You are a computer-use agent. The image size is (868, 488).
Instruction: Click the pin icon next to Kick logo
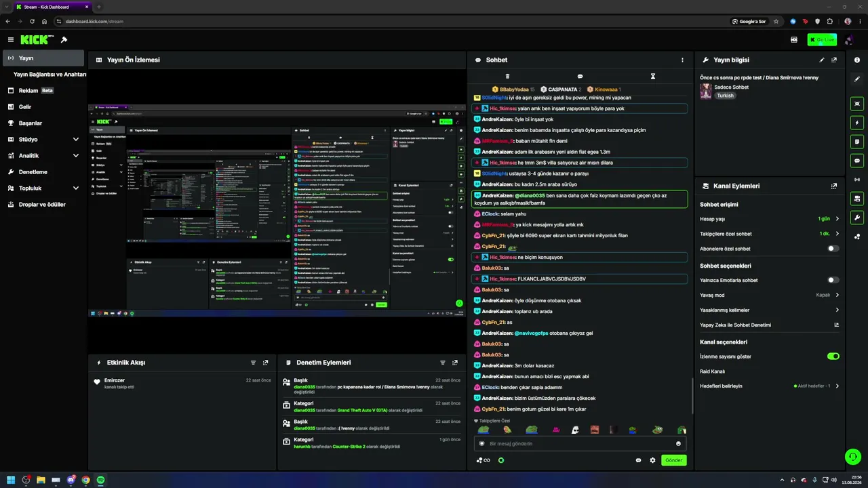pos(64,40)
